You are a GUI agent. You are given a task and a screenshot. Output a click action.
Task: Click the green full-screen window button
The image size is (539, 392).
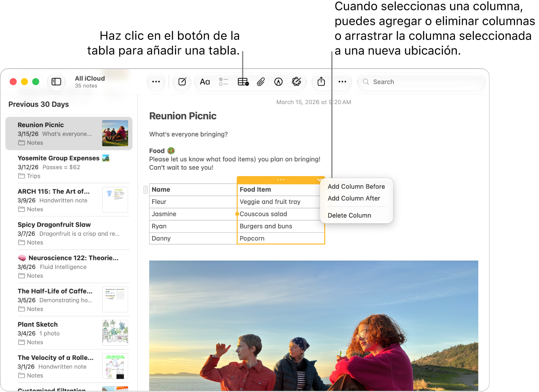coord(36,82)
